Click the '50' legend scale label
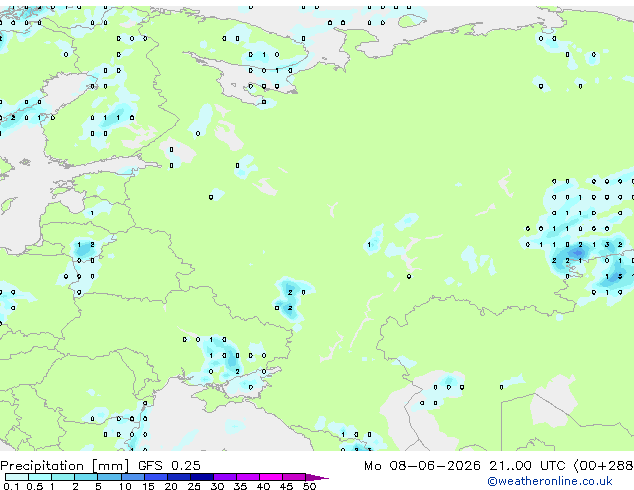This screenshot has width=634, height=490. (309, 486)
